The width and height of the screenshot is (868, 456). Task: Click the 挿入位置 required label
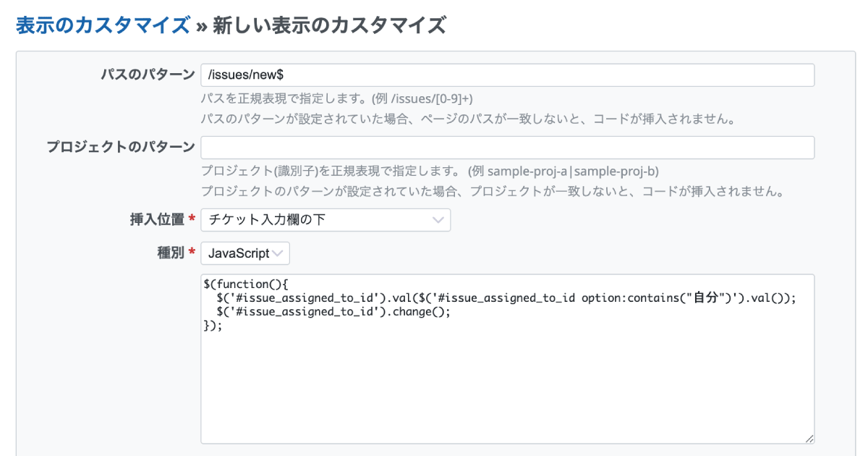click(x=162, y=220)
